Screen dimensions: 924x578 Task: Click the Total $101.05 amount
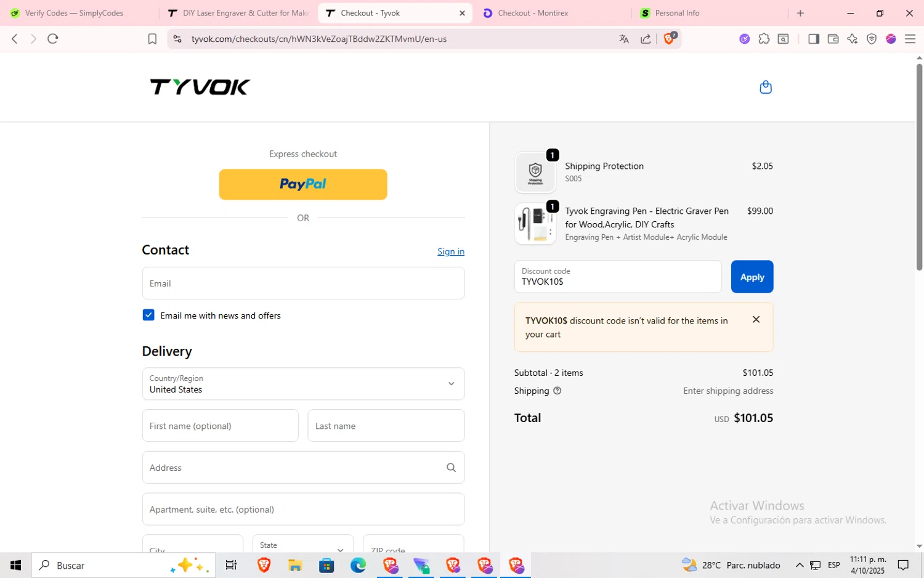click(753, 418)
